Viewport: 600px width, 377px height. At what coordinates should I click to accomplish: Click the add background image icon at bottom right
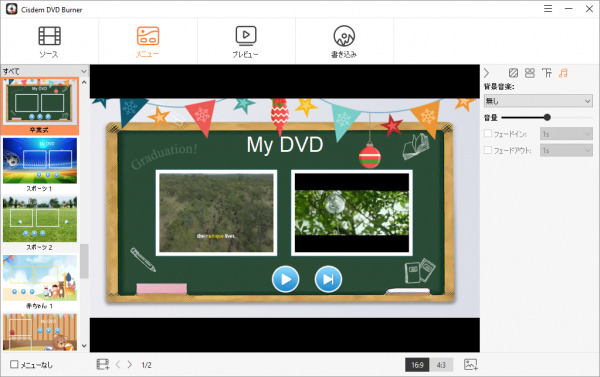pyautogui.click(x=471, y=364)
